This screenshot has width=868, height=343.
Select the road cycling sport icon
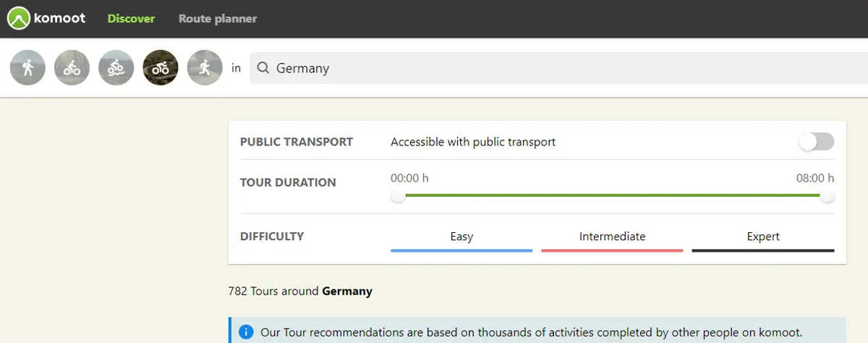161,68
